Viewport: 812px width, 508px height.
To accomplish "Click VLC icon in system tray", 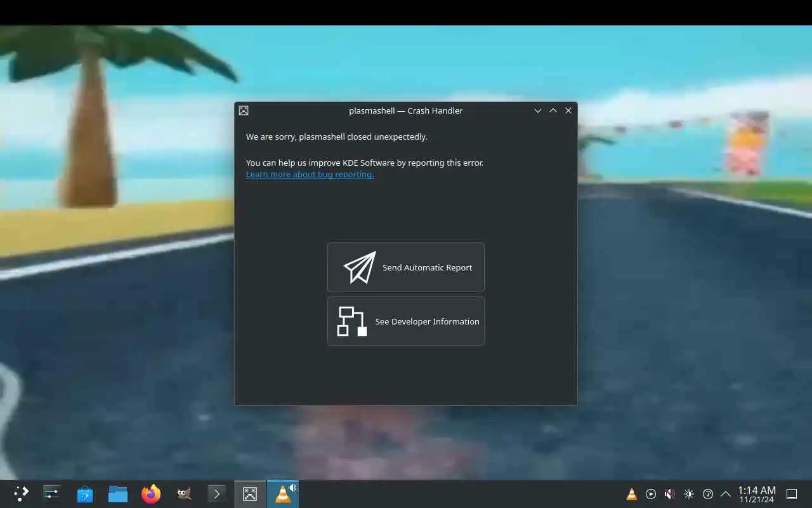I will [x=632, y=494].
